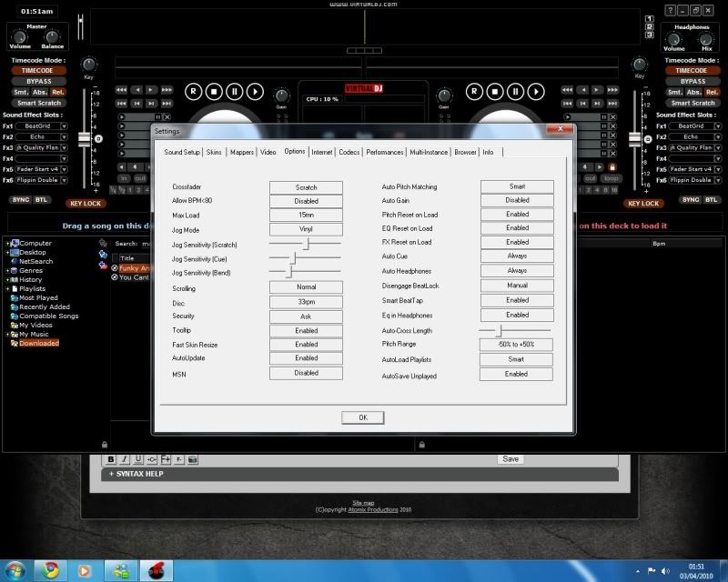
Task: Expand the History node in the folder tree
Action: click(x=7, y=280)
